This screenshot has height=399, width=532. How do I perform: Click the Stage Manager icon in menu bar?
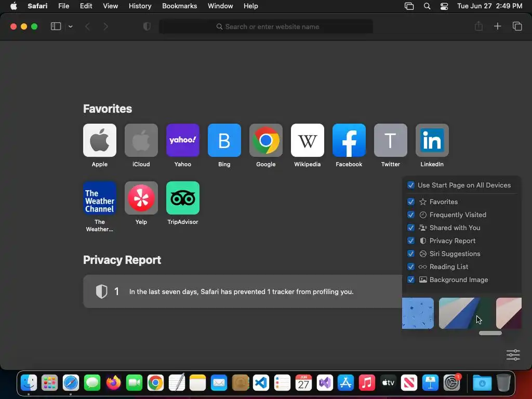pyautogui.click(x=409, y=6)
